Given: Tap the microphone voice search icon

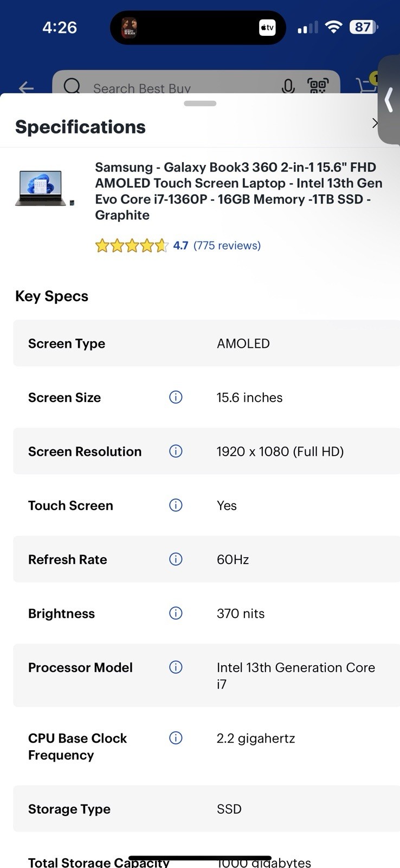Looking at the screenshot, I should coord(288,86).
